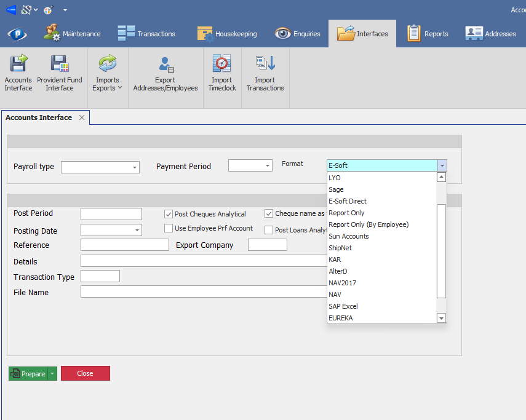Click the skin selector icon in title bar
Image resolution: width=526 pixels, height=420 pixels.
click(26, 10)
